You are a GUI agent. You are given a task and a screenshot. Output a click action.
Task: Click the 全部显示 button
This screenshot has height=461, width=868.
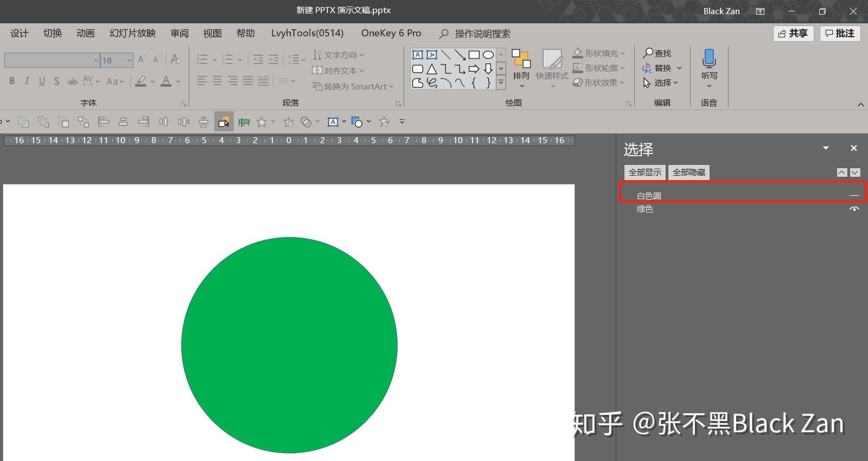pyautogui.click(x=644, y=172)
